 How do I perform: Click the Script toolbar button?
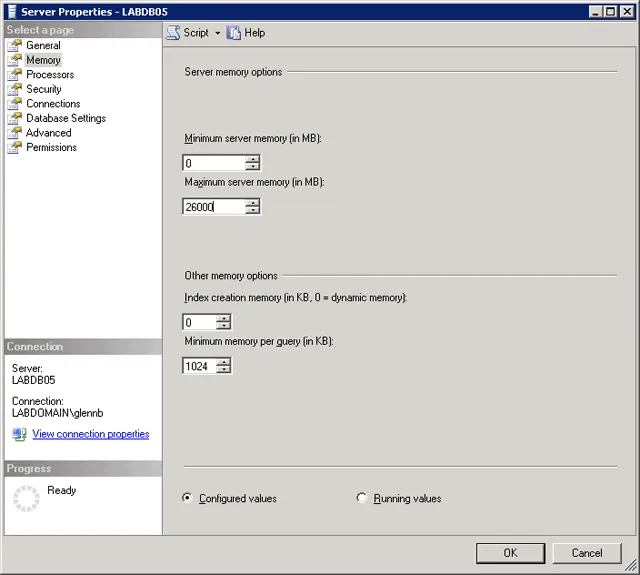[x=188, y=33]
